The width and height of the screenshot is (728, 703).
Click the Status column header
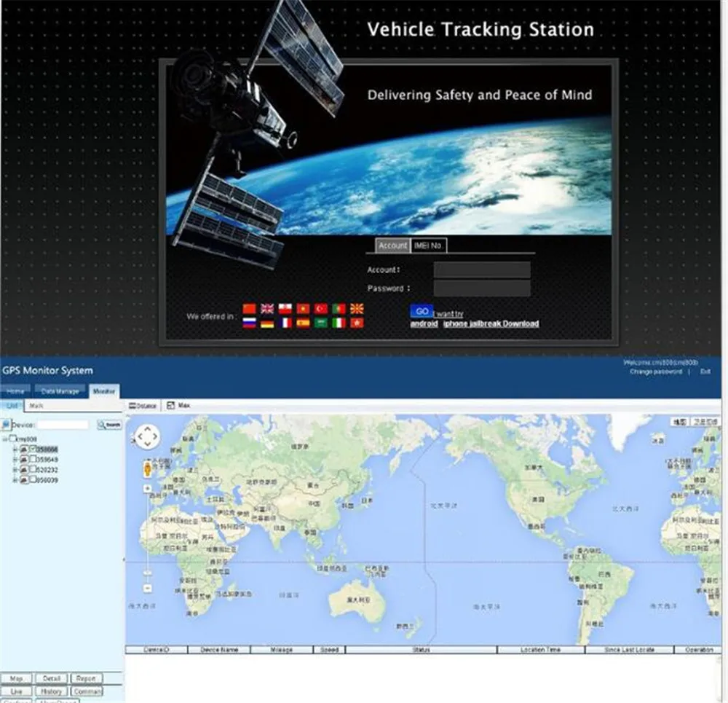[421, 650]
